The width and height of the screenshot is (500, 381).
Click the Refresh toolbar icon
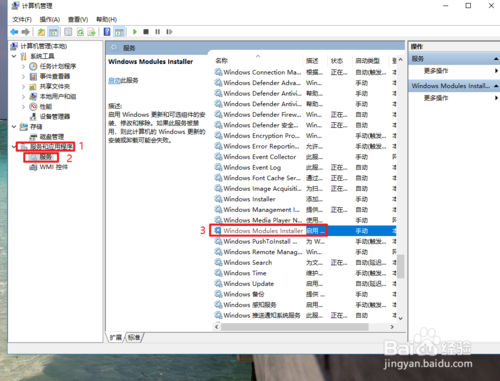80,32
